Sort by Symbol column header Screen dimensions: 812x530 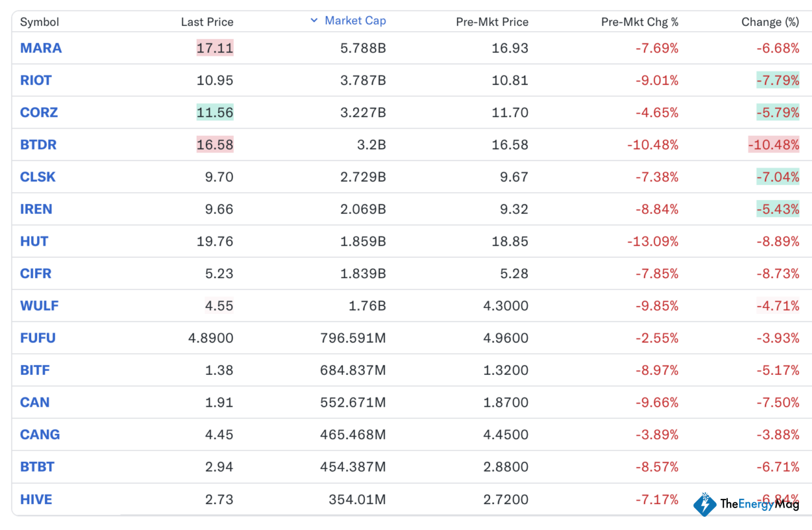pyautogui.click(x=40, y=22)
